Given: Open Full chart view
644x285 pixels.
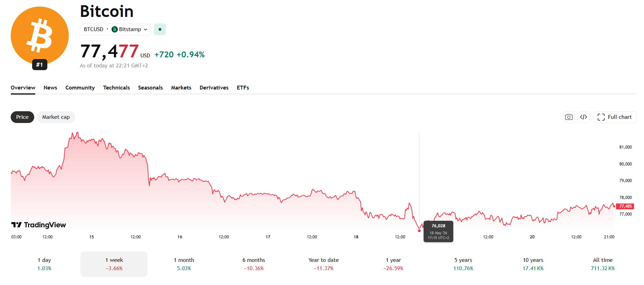Looking at the screenshot, I should pos(615,117).
